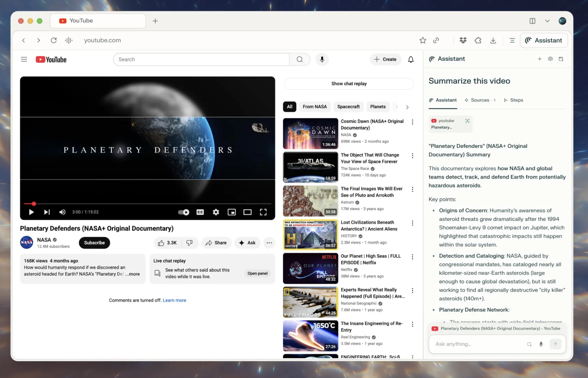Switch to Sources tab in Assistant
Screen dimensions: 588x378
click(480, 100)
